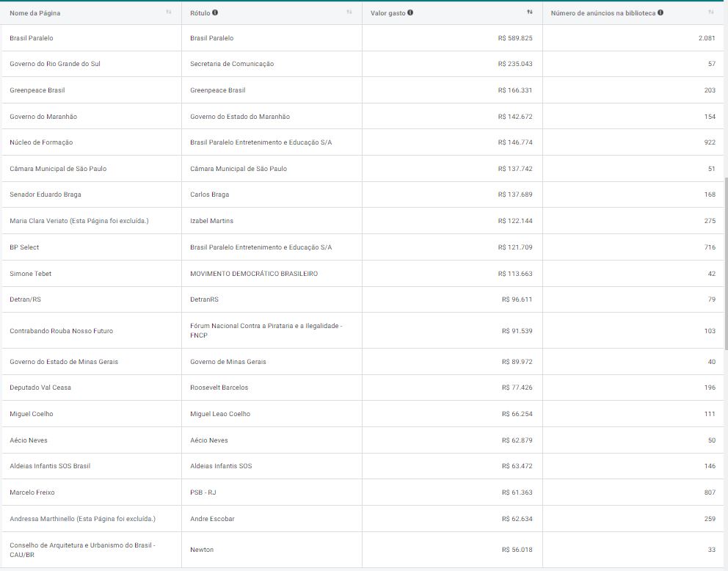Click Andre Escobar label
728x571 pixels.
(x=212, y=519)
